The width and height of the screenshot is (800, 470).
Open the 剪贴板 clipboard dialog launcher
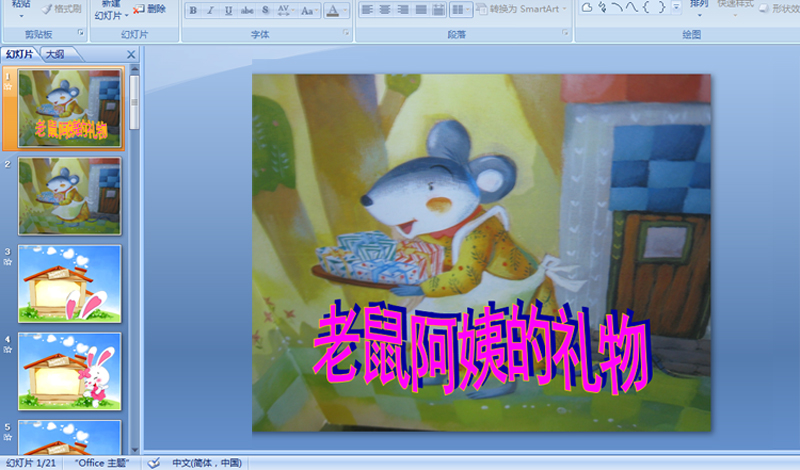coord(81,33)
